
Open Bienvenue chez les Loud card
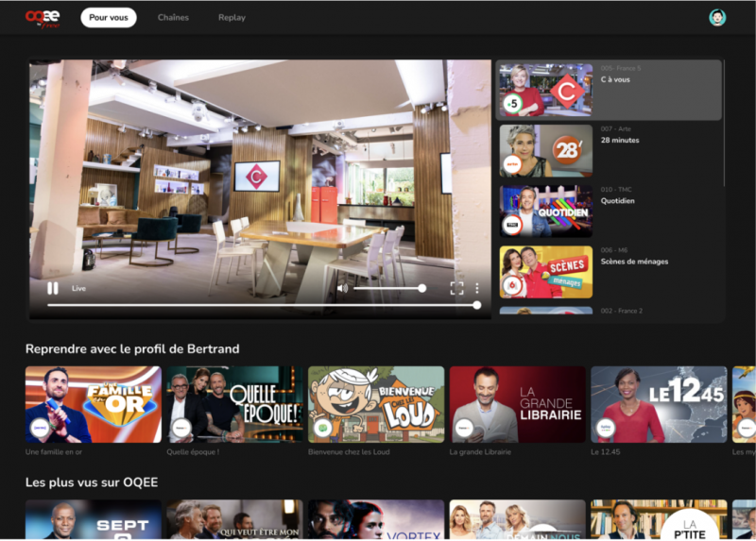pyautogui.click(x=376, y=405)
